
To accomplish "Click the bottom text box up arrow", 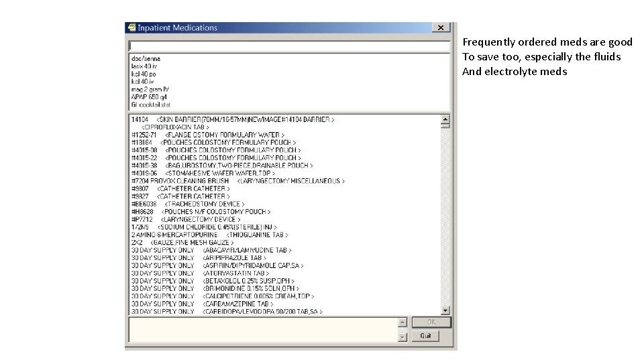I will (402, 322).
